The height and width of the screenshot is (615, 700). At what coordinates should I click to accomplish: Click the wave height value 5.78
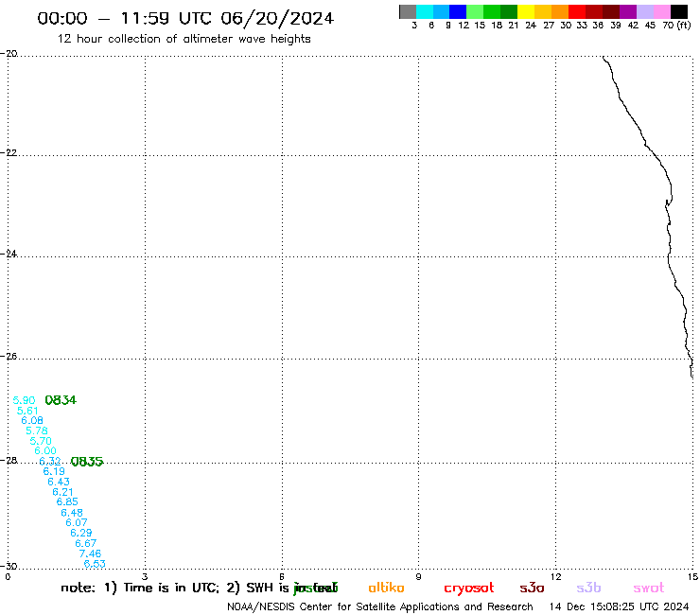click(37, 430)
